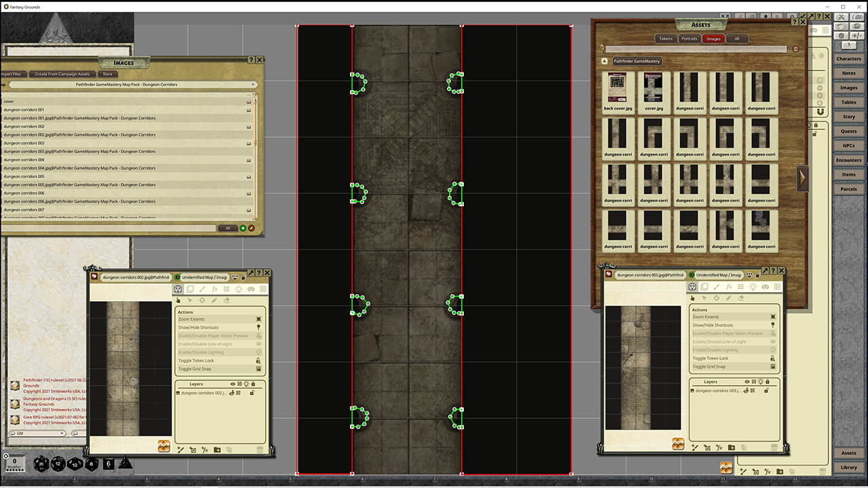
Task: Click the Assets search field
Action: click(696, 49)
